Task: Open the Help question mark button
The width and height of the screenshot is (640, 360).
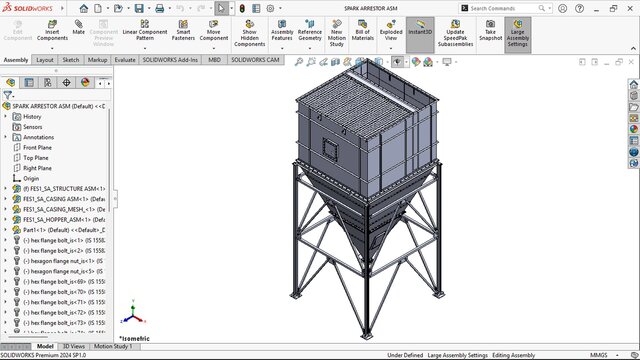Action: (580, 8)
